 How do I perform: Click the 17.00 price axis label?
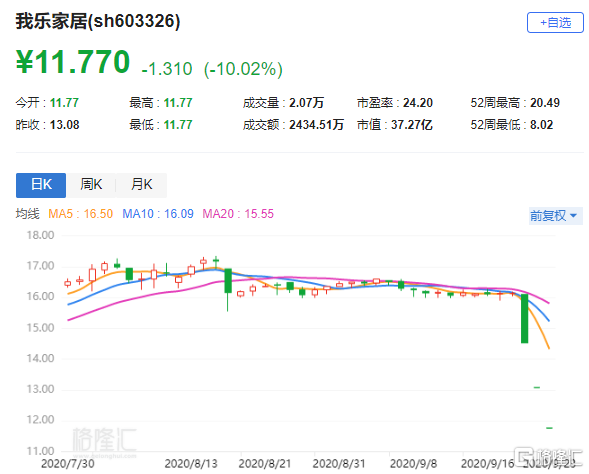(x=40, y=266)
